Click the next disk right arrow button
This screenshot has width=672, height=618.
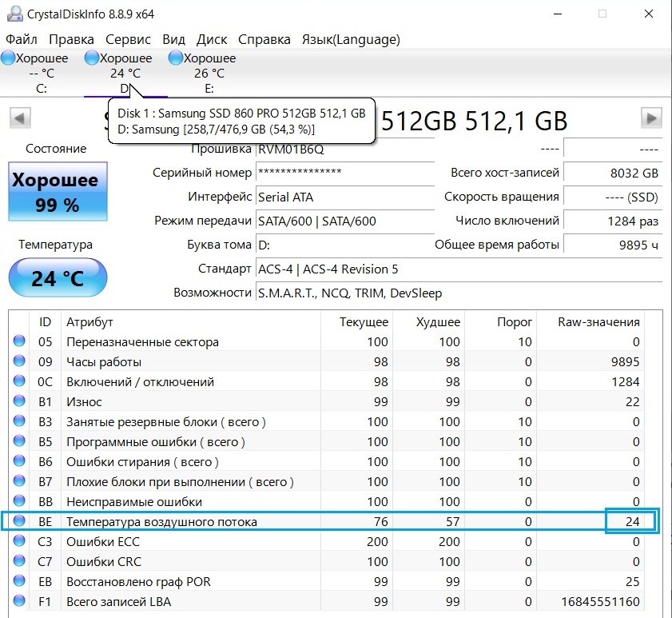click(x=651, y=119)
